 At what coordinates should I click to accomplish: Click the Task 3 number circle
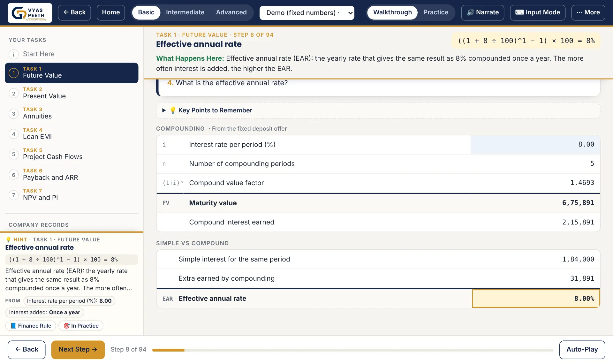(x=13, y=114)
